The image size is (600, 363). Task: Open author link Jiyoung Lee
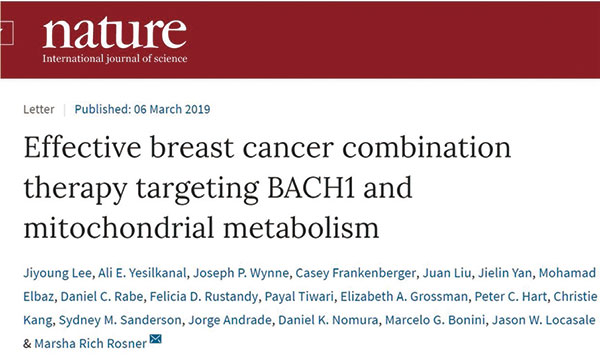click(x=57, y=273)
